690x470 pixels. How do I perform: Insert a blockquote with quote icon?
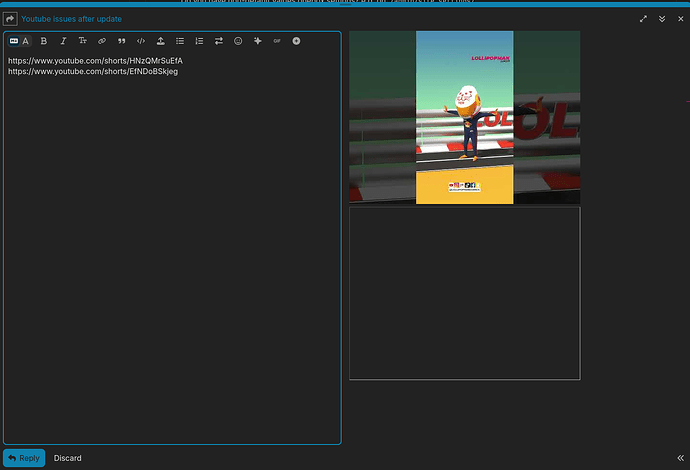(x=121, y=41)
